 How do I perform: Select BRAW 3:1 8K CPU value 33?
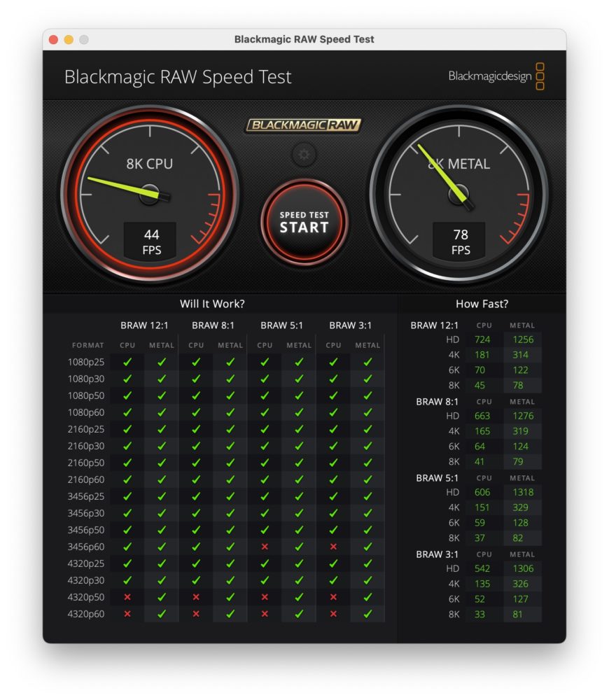coord(479,615)
